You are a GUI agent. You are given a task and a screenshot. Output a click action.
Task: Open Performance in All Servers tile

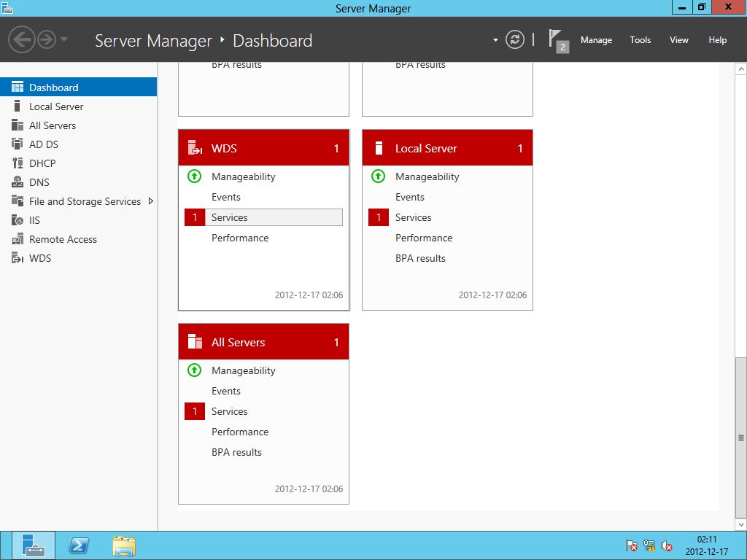click(x=239, y=432)
